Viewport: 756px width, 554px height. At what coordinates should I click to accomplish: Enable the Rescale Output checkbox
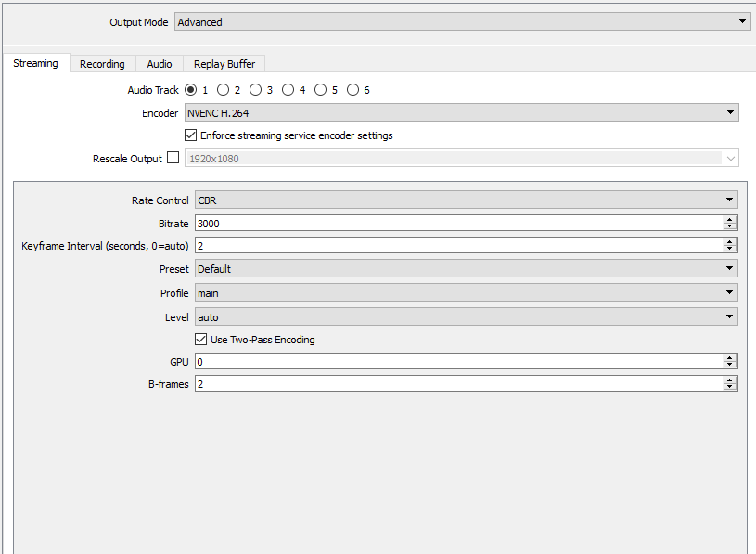(173, 158)
